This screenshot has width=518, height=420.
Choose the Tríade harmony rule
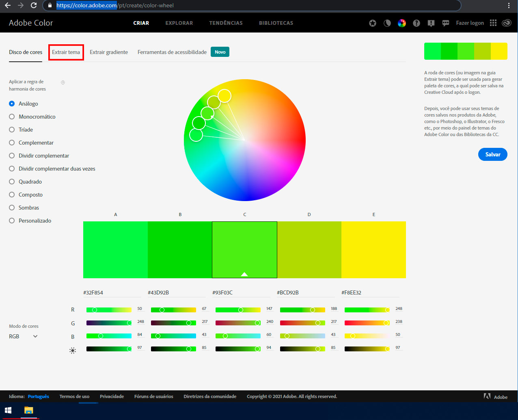[21, 130]
